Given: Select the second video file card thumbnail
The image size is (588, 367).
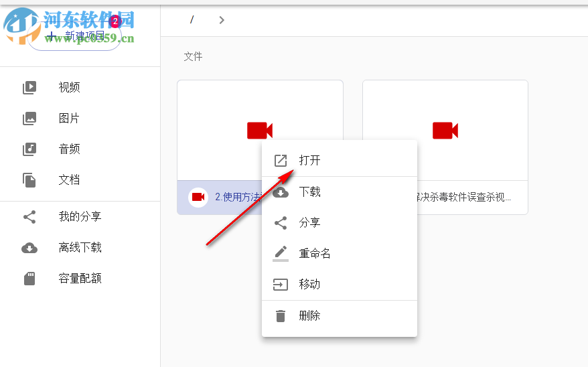Looking at the screenshot, I should point(445,130).
